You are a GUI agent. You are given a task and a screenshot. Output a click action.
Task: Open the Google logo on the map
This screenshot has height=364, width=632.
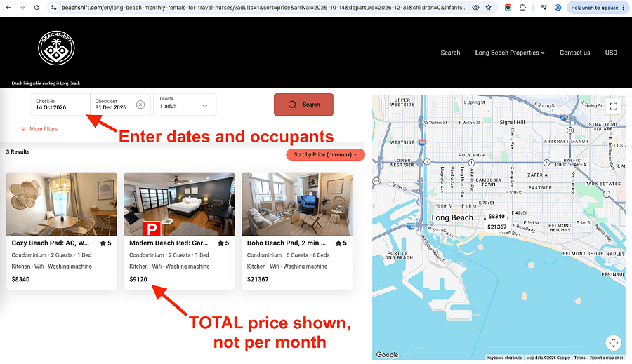coord(387,355)
